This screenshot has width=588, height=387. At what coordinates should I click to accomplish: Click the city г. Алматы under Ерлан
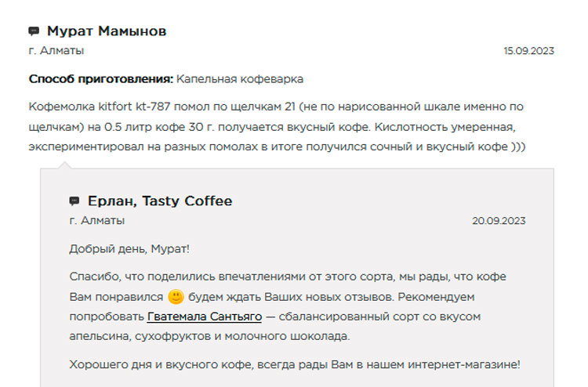tap(96, 221)
